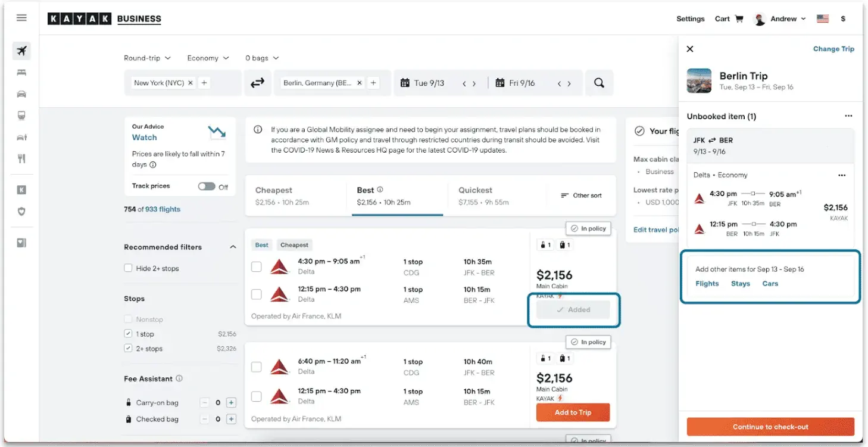Check the Nonstop stops filter
The image size is (868, 447).
pos(128,319)
